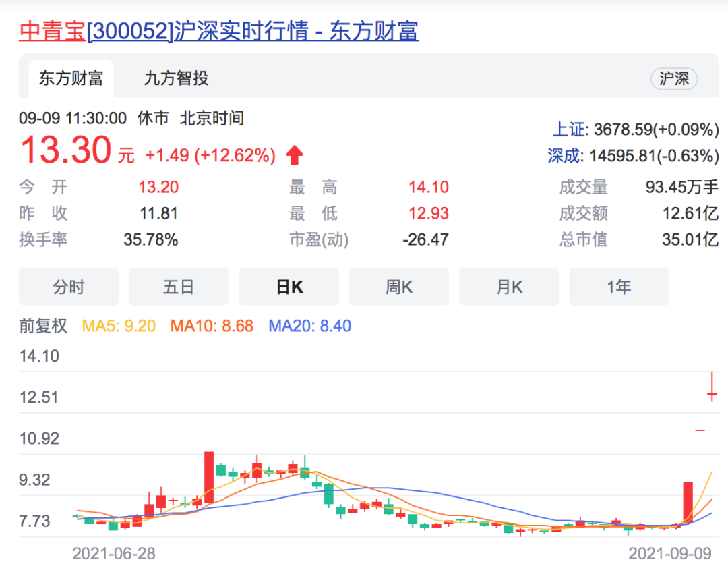This screenshot has height=568, width=728.
Task: Switch to the 东方财富 tab
Action: [71, 78]
